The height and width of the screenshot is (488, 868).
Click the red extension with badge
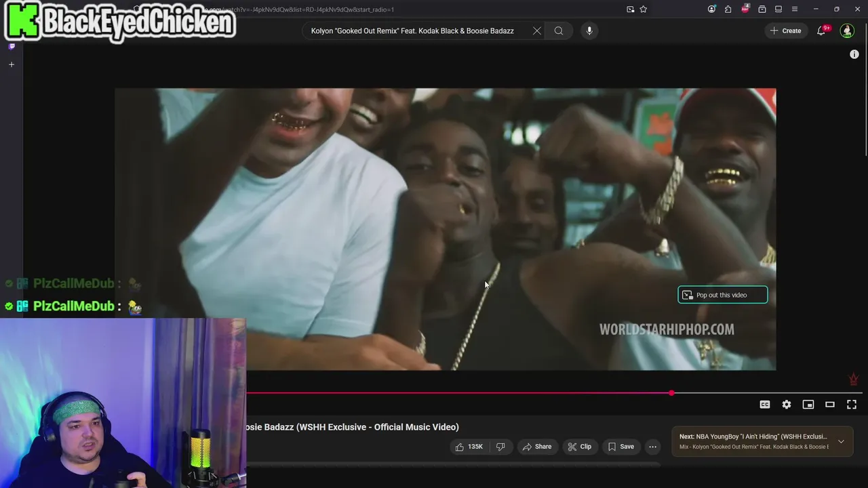pos(745,9)
